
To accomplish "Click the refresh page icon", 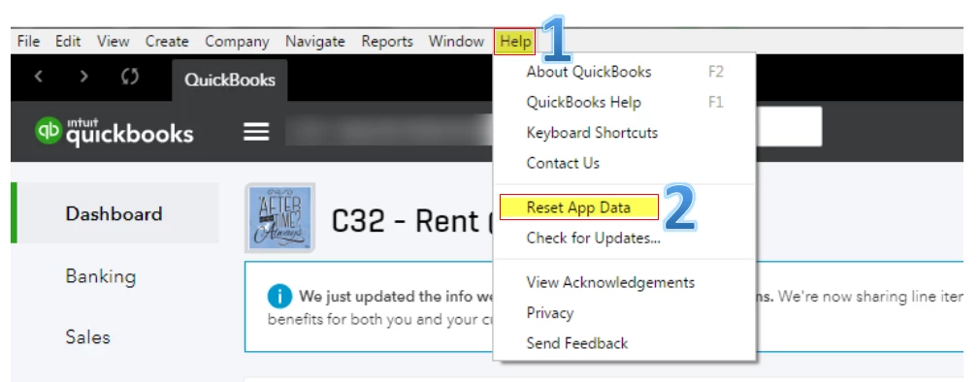I will (x=130, y=78).
